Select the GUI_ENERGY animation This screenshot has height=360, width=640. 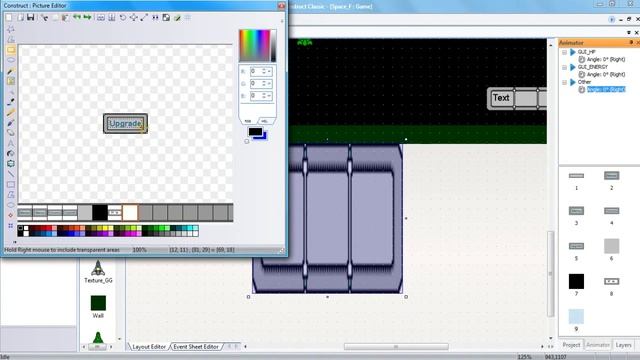[x=593, y=67]
